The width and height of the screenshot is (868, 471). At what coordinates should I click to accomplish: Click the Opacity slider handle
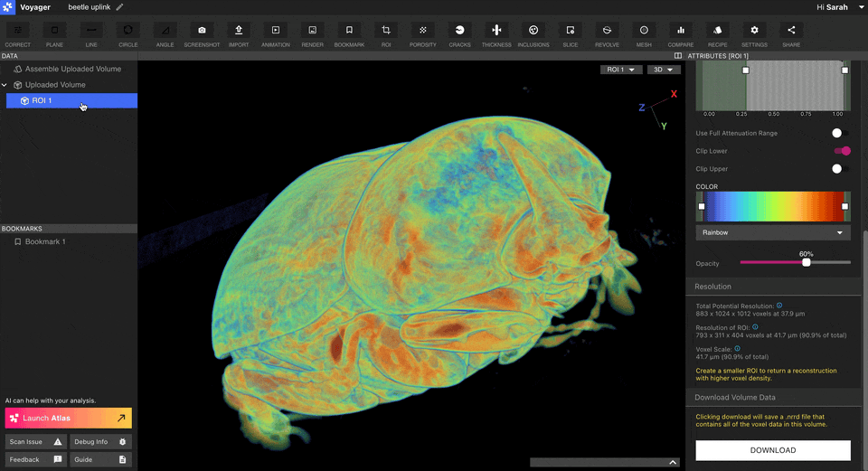(806, 262)
